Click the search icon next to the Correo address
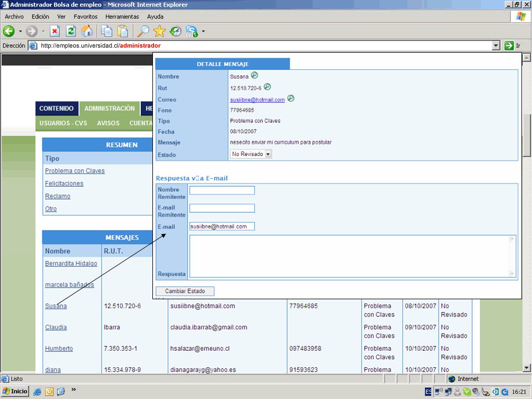 pos(291,99)
